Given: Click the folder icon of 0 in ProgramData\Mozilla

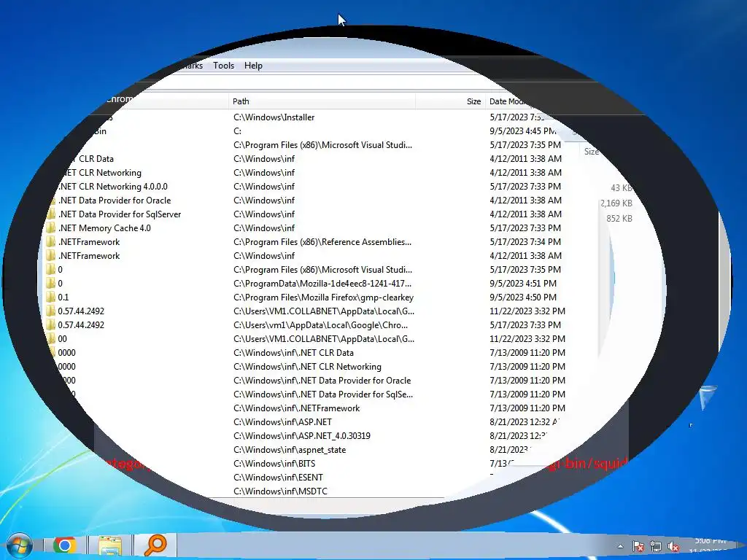Looking at the screenshot, I should coord(50,284).
